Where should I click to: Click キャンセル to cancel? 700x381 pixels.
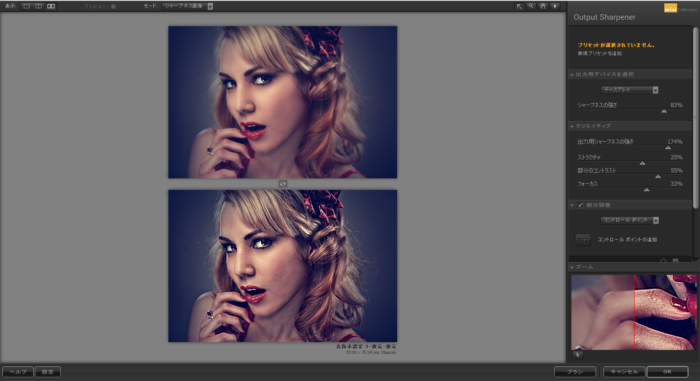tap(624, 372)
